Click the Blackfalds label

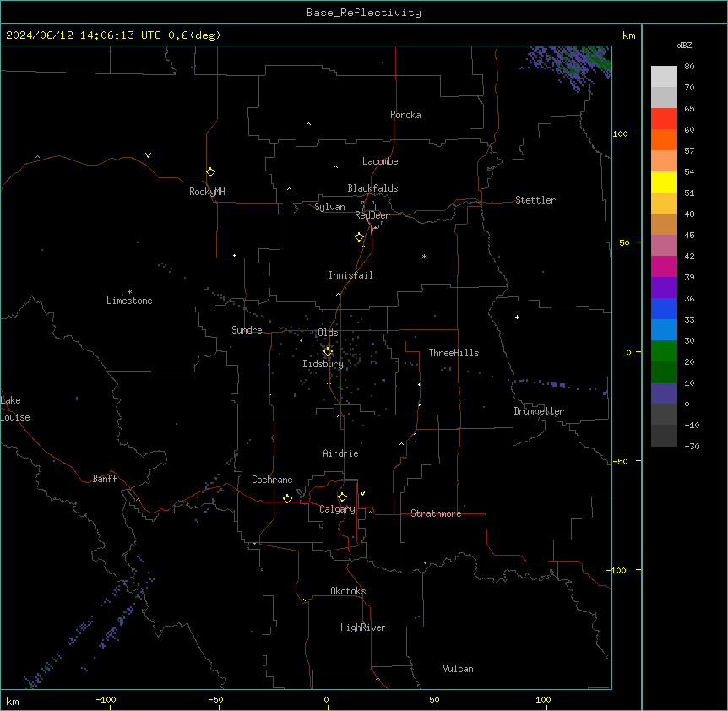pos(372,188)
